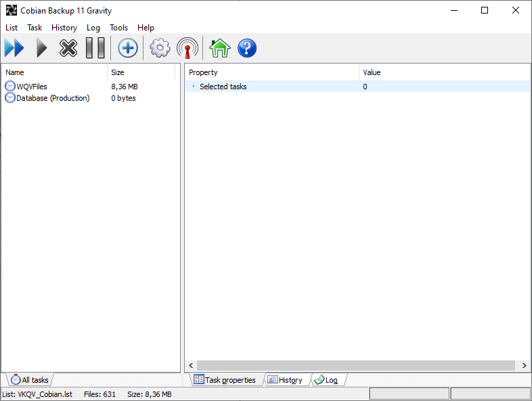
Task: Open options via gear icon
Action: (x=160, y=49)
